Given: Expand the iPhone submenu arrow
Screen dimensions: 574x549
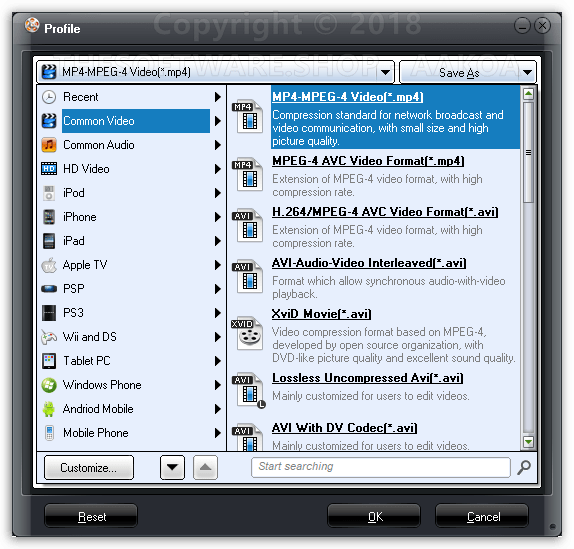Looking at the screenshot, I should 217,217.
